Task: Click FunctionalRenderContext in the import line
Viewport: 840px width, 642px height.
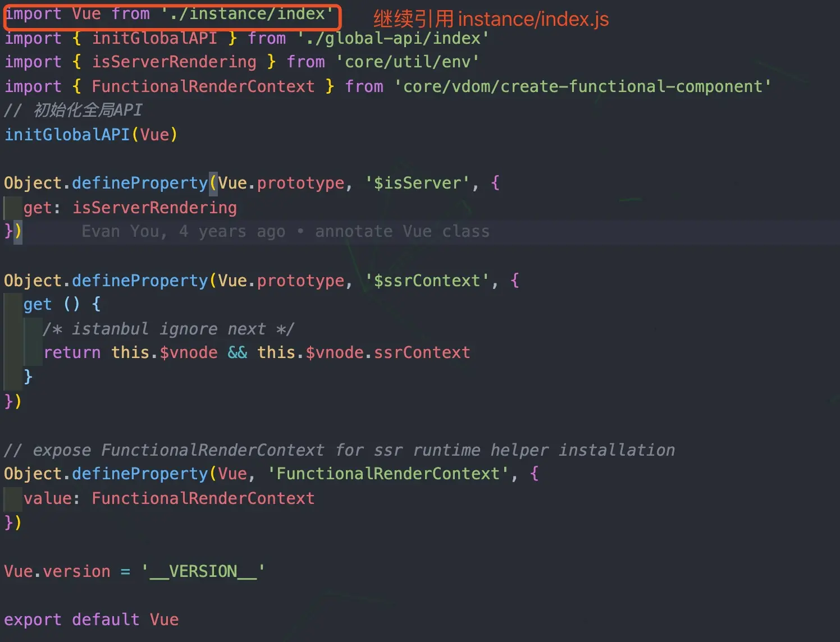Action: (x=203, y=86)
